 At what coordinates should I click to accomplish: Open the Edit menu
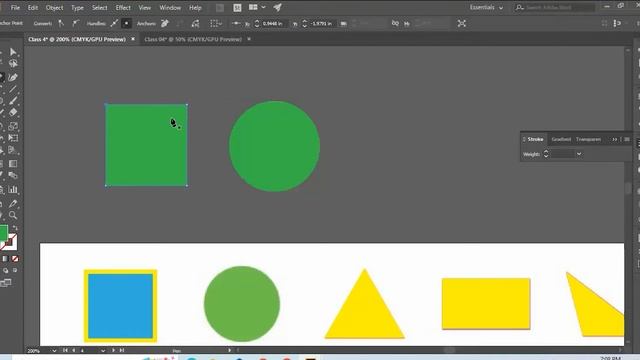[33, 8]
